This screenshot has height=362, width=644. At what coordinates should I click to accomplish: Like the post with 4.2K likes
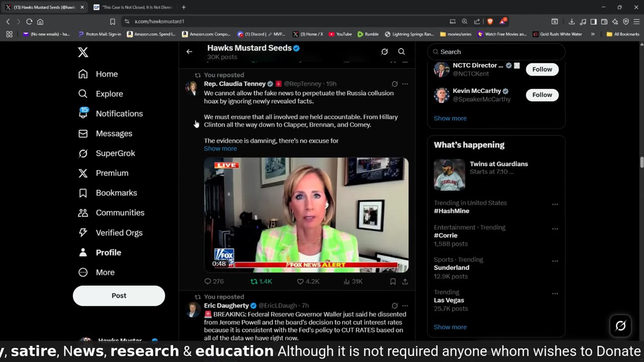(x=308, y=282)
